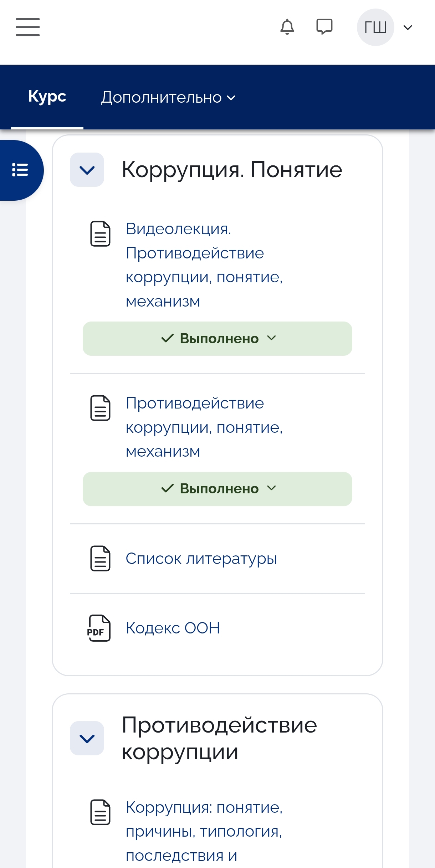This screenshot has height=868, width=435.
Task: Select the Курс tab
Action: point(47,97)
